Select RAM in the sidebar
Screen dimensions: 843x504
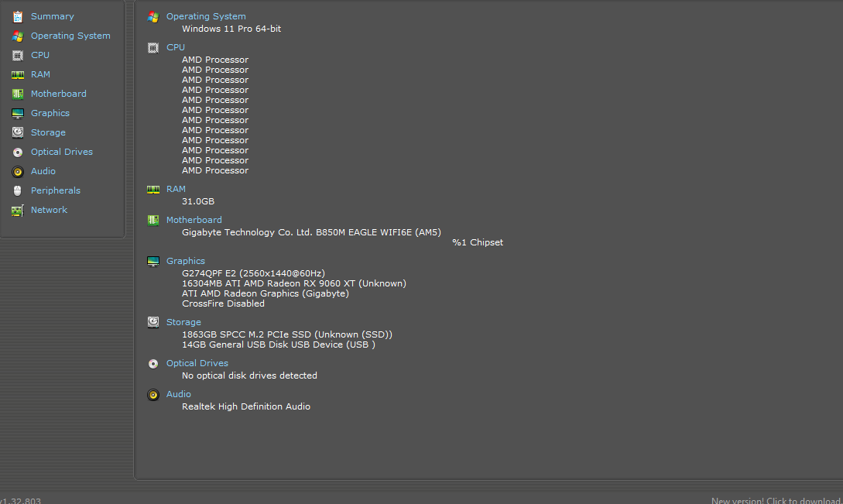pyautogui.click(x=40, y=75)
